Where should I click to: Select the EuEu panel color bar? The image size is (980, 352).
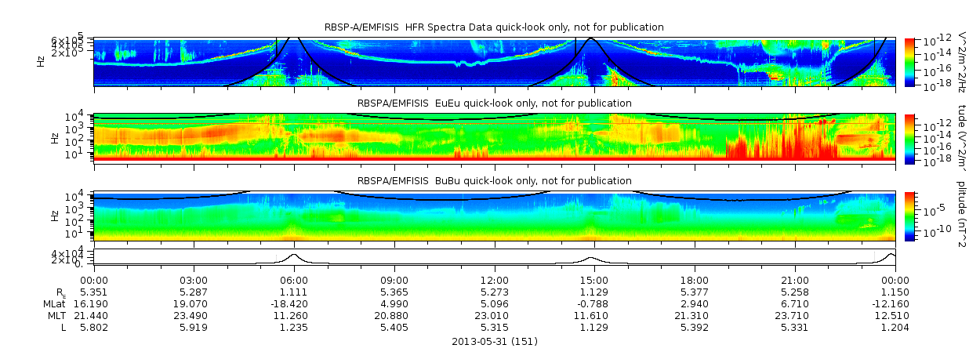click(x=909, y=138)
